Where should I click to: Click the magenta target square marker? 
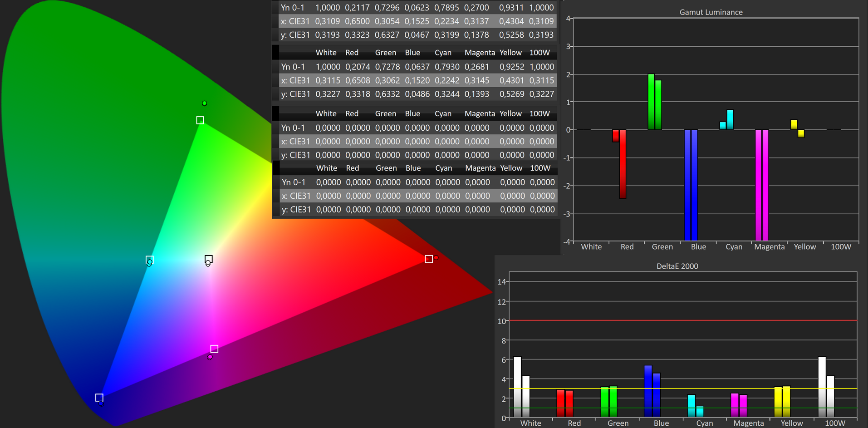[215, 349]
